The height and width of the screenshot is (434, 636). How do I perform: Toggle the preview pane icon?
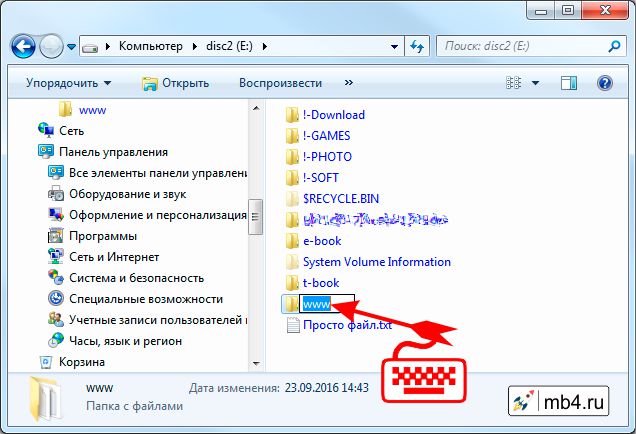point(569,83)
